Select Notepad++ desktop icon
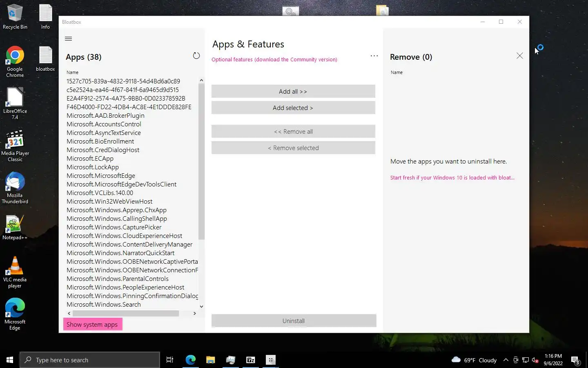588x368 pixels. click(15, 227)
